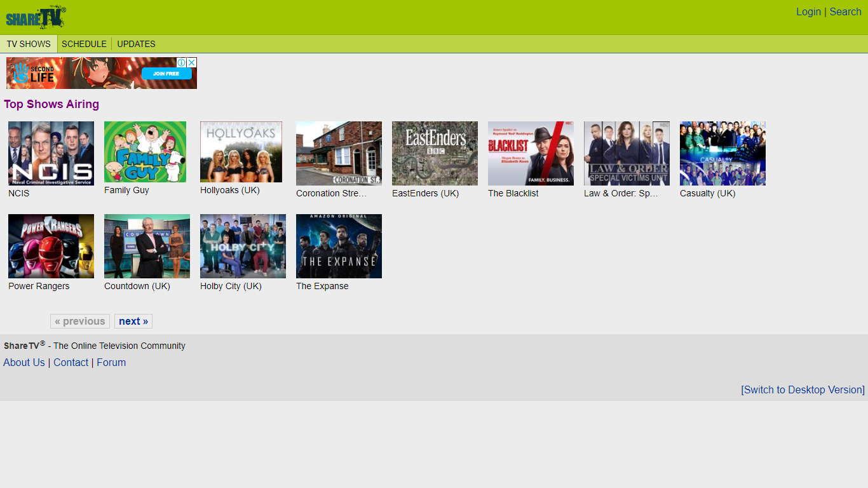Open the Casualty poster thumbnail
Viewport: 868px width, 488px height.
[722, 153]
